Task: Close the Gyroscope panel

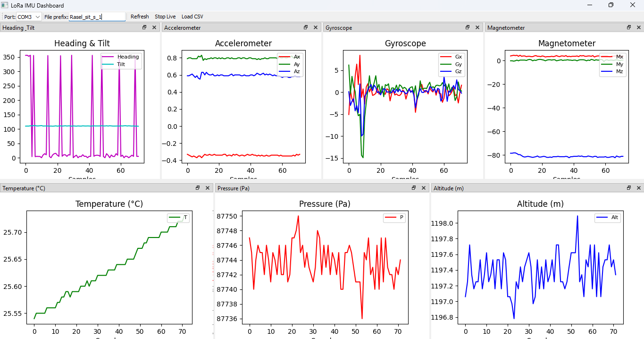Action: tap(477, 28)
